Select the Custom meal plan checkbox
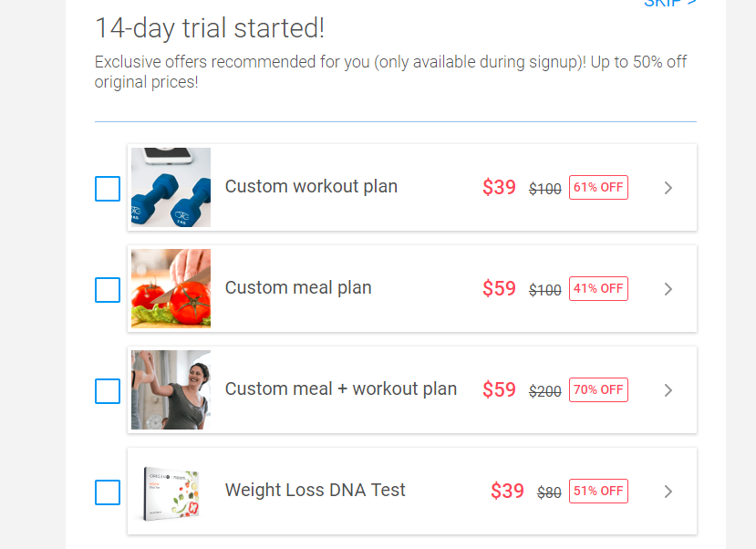This screenshot has height=549, width=756. pos(107,289)
